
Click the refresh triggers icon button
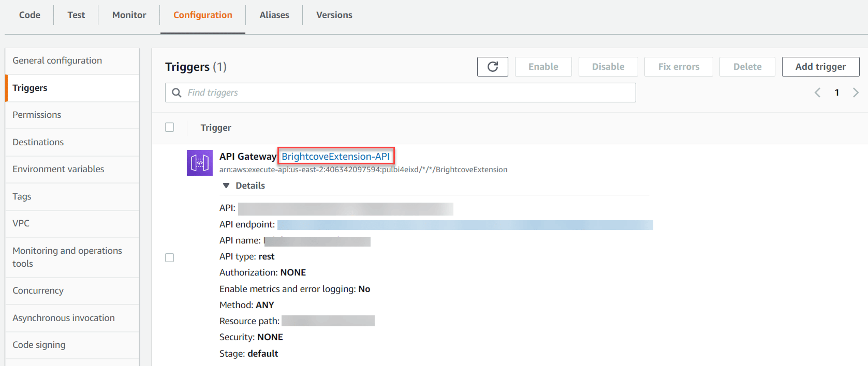pyautogui.click(x=492, y=67)
